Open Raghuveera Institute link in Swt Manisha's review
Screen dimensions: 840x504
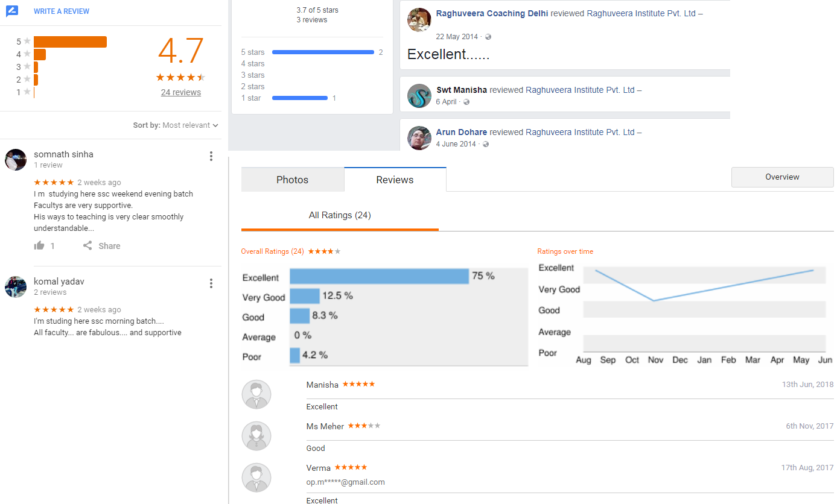click(580, 90)
